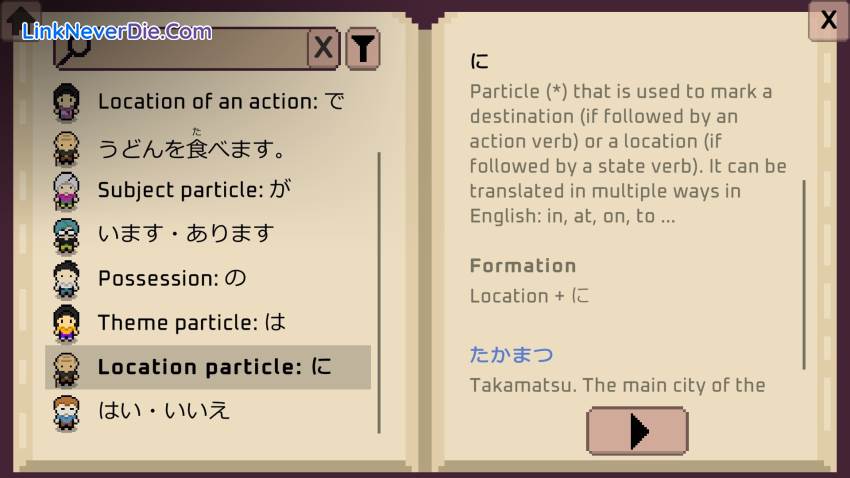The height and width of the screenshot is (478, 850).
Task: Open the はい・いいえ entry
Action: 164,410
